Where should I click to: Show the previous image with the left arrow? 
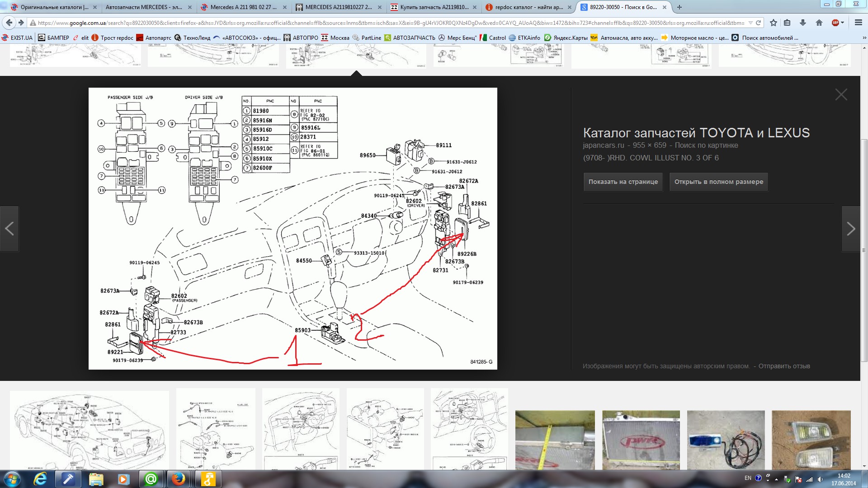click(x=9, y=229)
